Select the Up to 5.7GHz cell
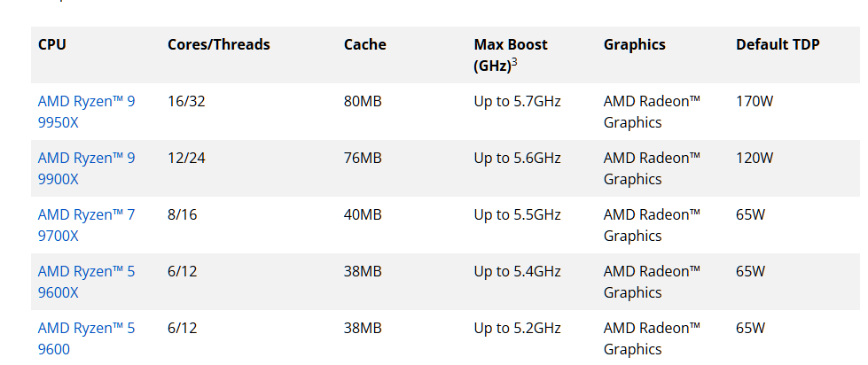This screenshot has width=868, height=365. pos(517,101)
